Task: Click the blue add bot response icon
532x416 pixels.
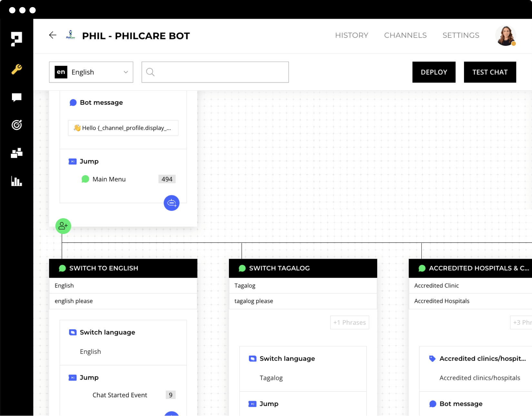Action: (x=172, y=203)
